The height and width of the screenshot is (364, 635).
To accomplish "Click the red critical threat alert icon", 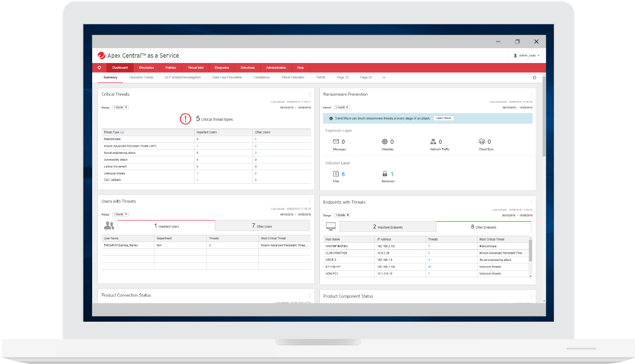I will tap(185, 119).
